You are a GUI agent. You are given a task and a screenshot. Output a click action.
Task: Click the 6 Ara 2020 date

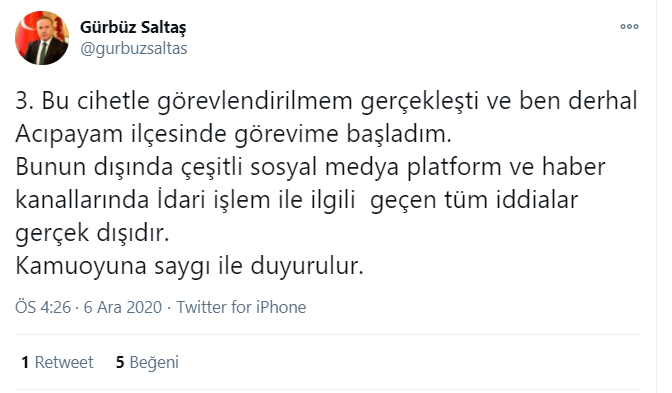(123, 307)
